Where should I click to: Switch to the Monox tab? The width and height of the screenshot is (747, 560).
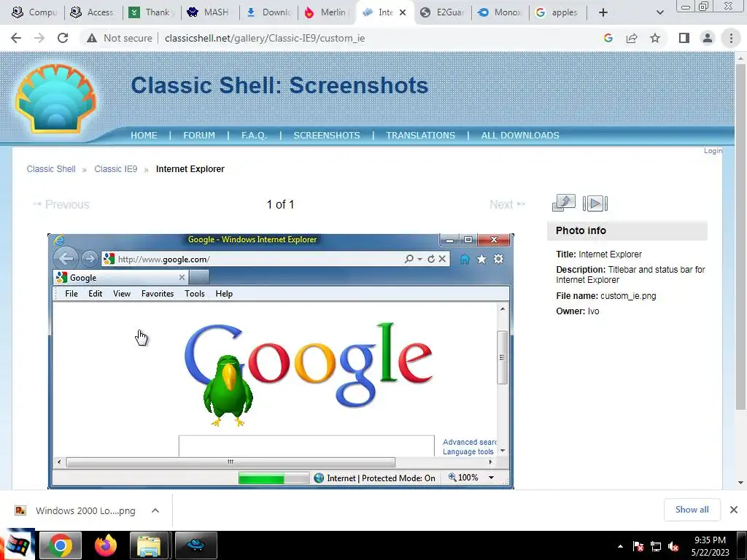(x=500, y=12)
